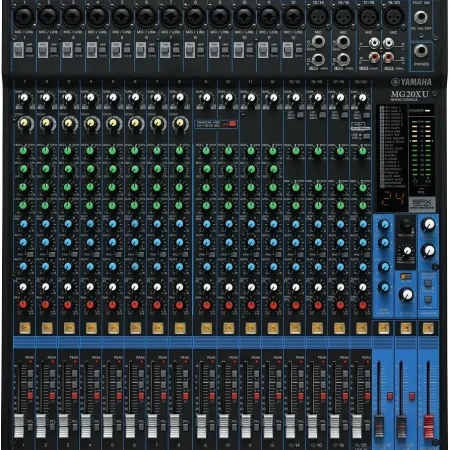Click the channel 8 fader cap
The width and height of the screenshot is (450, 450).
(175, 426)
